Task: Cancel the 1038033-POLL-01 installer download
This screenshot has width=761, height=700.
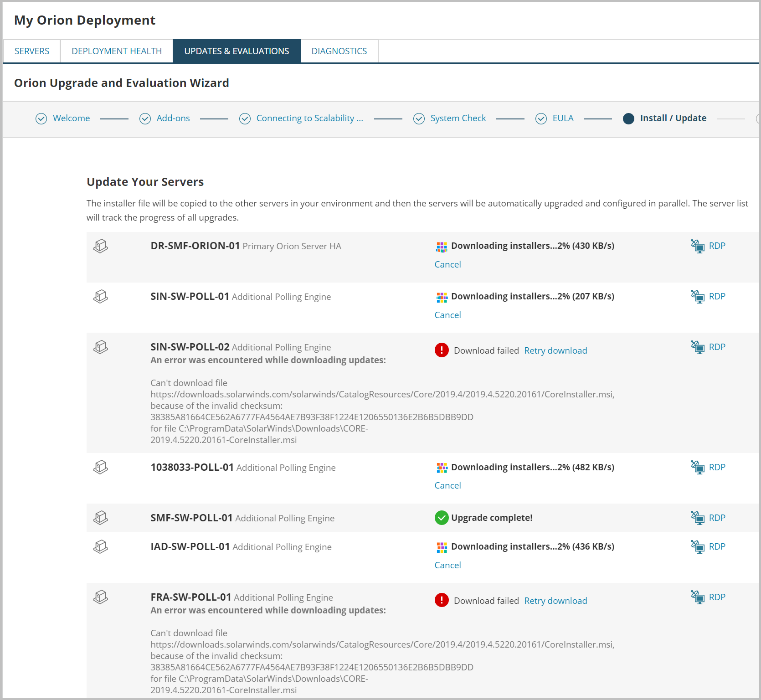Action: click(447, 485)
